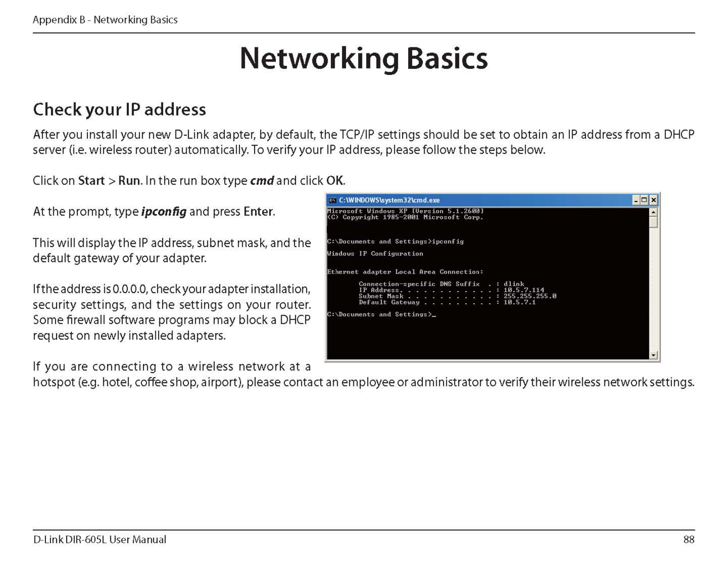Screen dimensions: 728x563
Task: Click the 'Check your IP address' heading
Action: (119, 109)
